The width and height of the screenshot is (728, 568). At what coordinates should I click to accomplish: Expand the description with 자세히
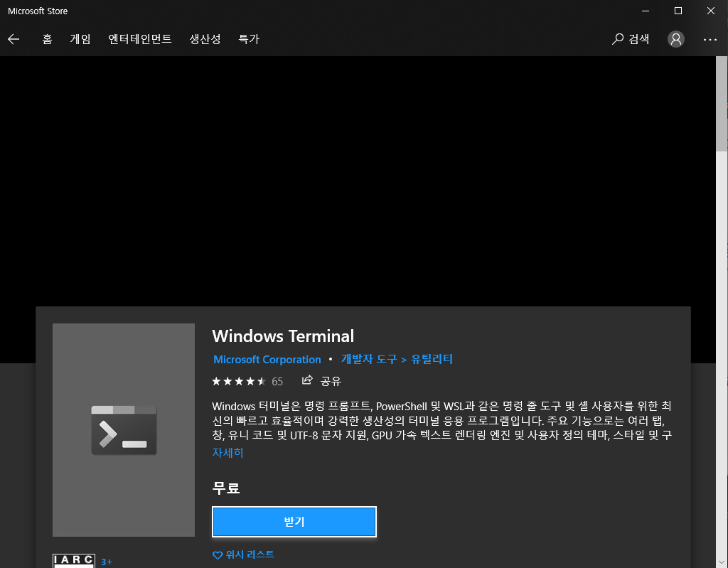[227, 452]
